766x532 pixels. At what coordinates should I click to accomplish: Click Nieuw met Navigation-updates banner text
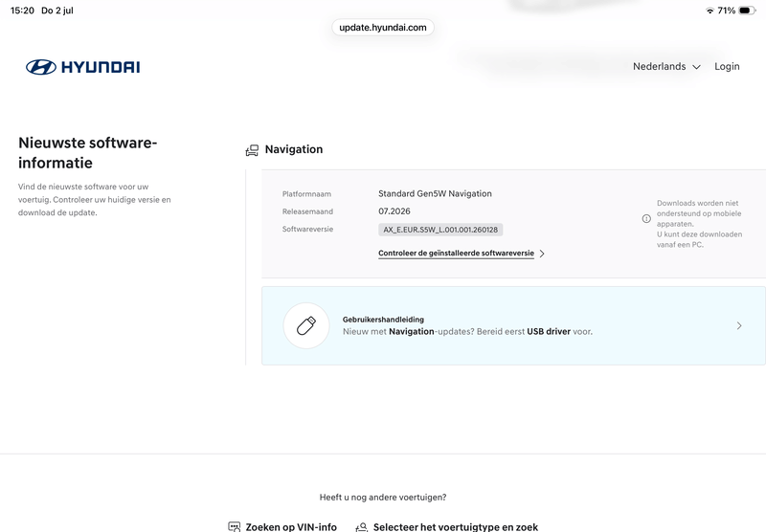(467, 331)
